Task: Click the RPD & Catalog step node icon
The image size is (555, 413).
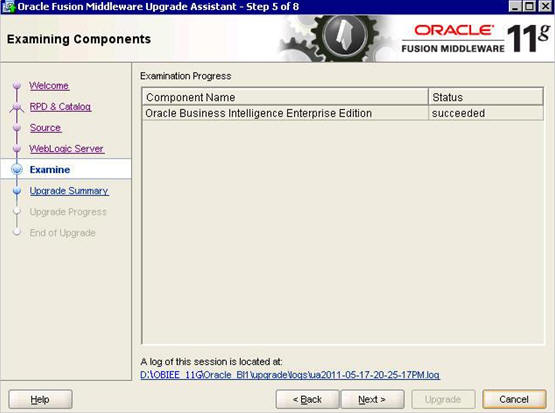Action: 17,107
